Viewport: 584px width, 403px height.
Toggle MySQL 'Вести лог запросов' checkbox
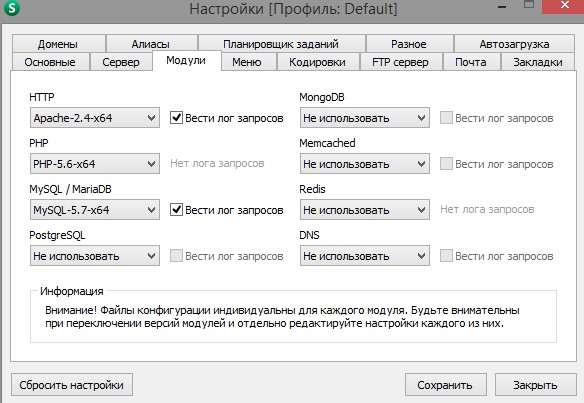176,210
